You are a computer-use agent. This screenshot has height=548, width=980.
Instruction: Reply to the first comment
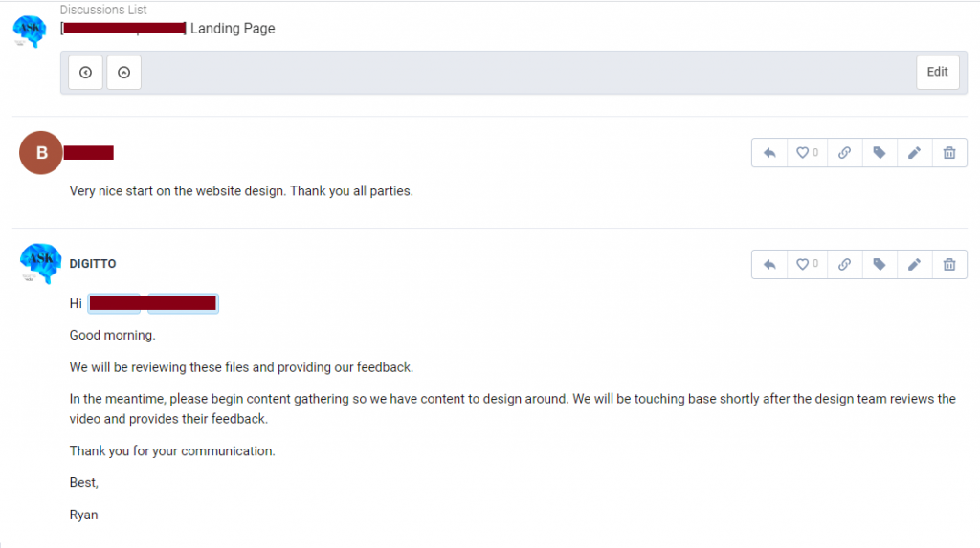(x=769, y=152)
